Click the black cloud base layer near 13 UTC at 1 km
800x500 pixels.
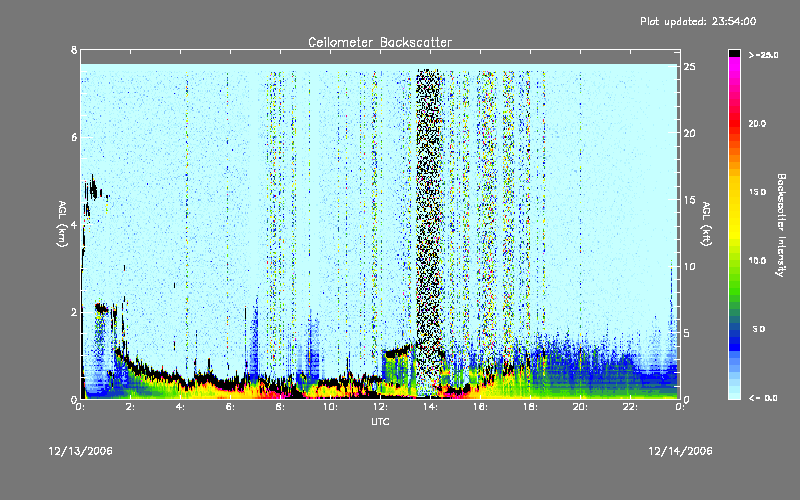click(398, 352)
